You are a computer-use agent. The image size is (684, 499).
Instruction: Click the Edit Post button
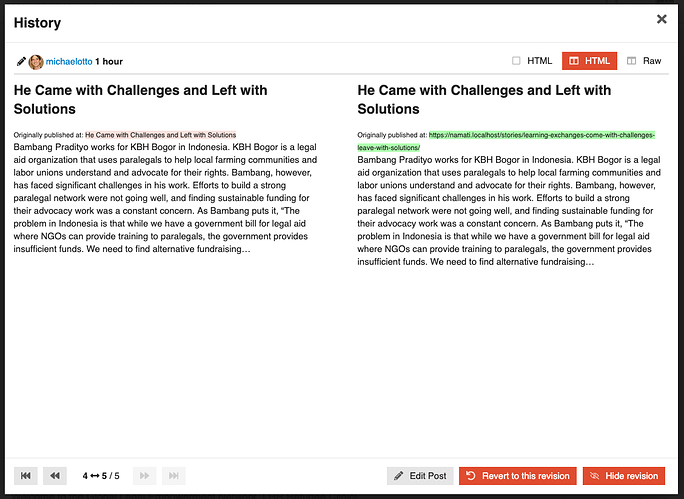(x=420, y=476)
